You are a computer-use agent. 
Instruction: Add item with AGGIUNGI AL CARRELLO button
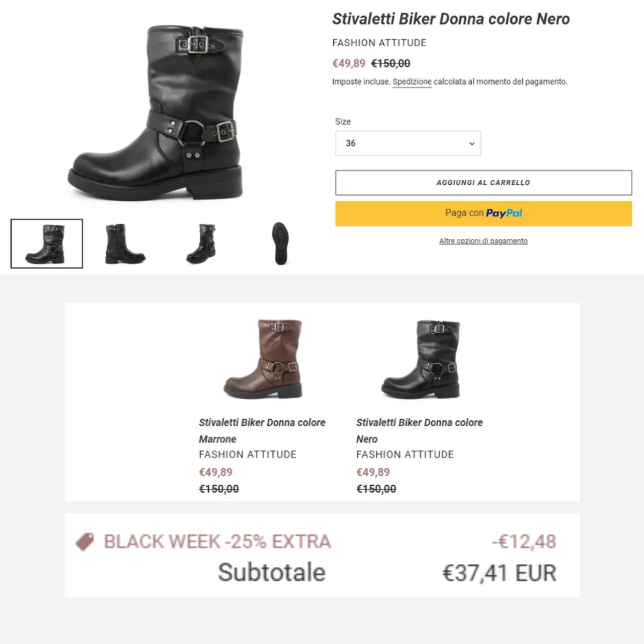[484, 182]
